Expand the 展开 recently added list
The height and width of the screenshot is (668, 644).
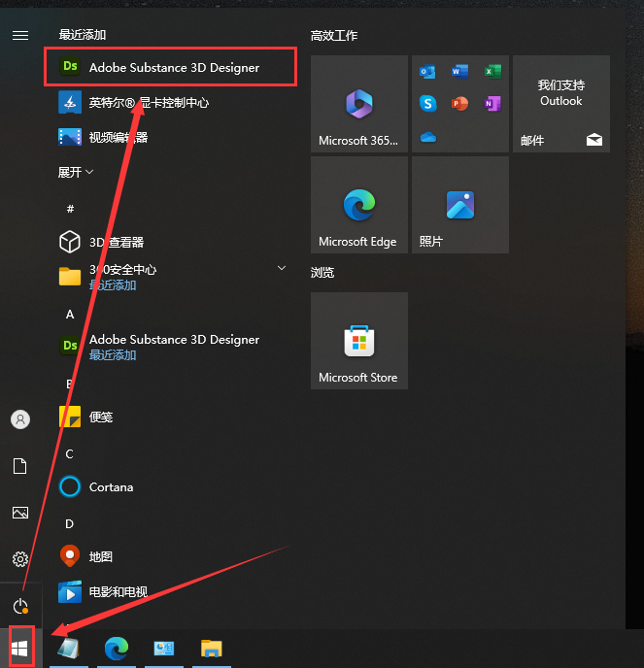(76, 172)
